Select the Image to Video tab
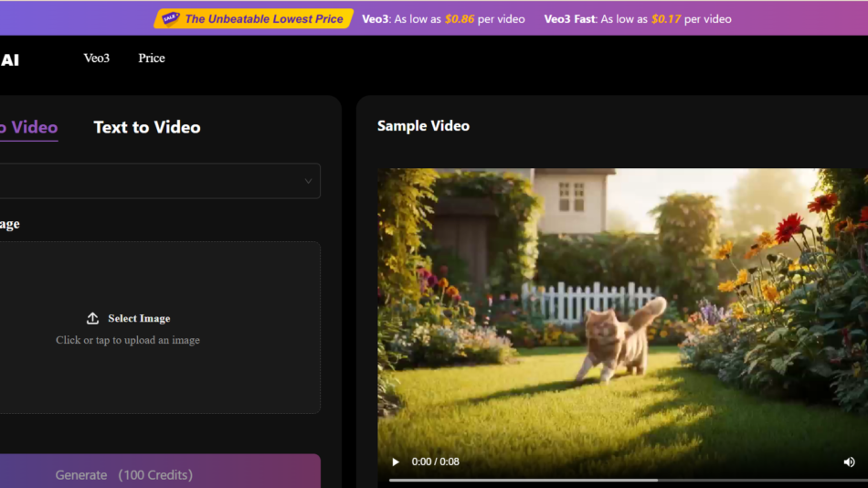The height and width of the screenshot is (488, 868). tap(28, 128)
